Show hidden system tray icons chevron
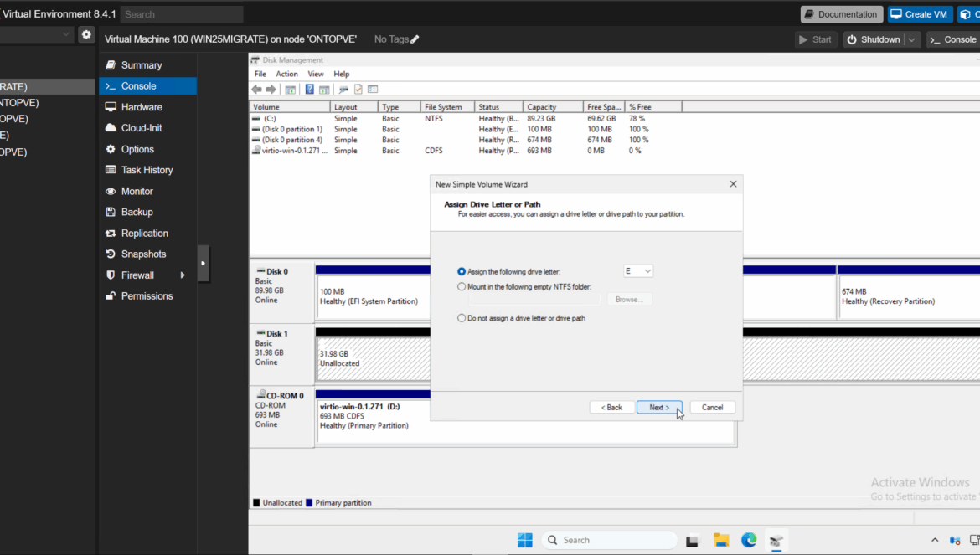The width and height of the screenshot is (980, 555). [935, 540]
